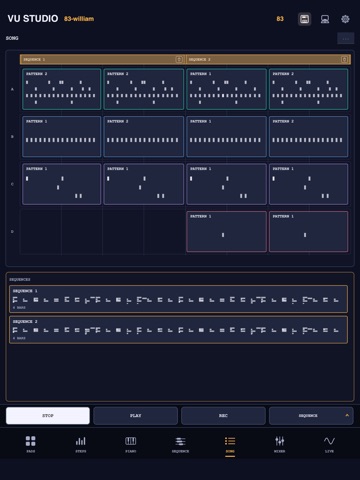The image size is (360, 480).
Task: Select track B Pattern 1 under Sequence 2
Action: pyautogui.click(x=226, y=137)
